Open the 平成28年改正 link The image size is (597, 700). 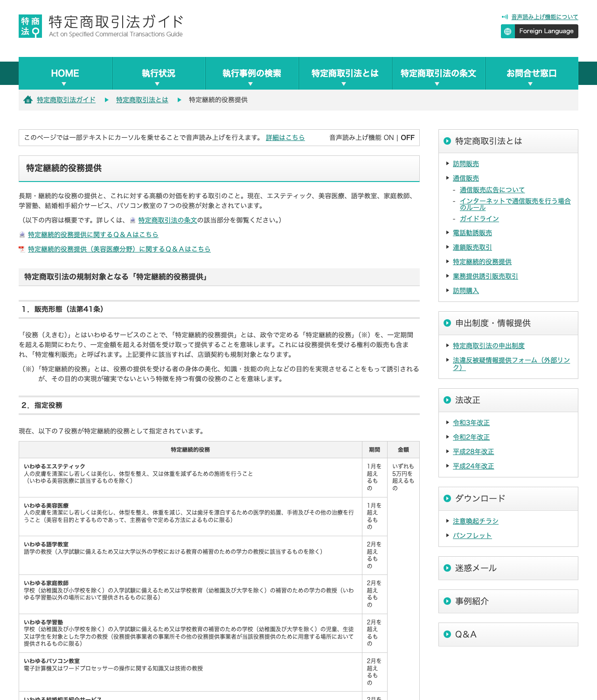[x=473, y=452]
